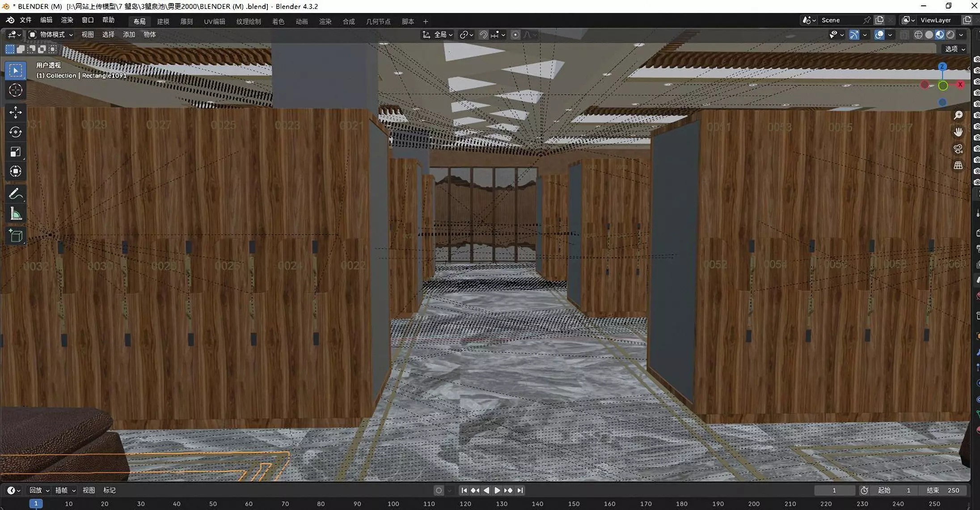The height and width of the screenshot is (510, 980).
Task: Click the Blender logo menu icon
Action: tap(10, 20)
